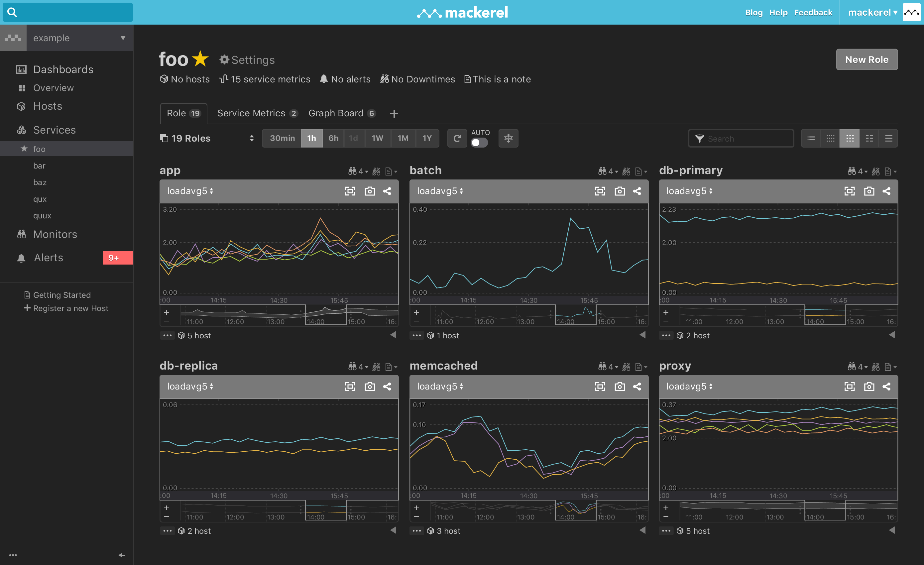This screenshot has width=924, height=565.
Task: Select the Role tab
Action: click(184, 113)
